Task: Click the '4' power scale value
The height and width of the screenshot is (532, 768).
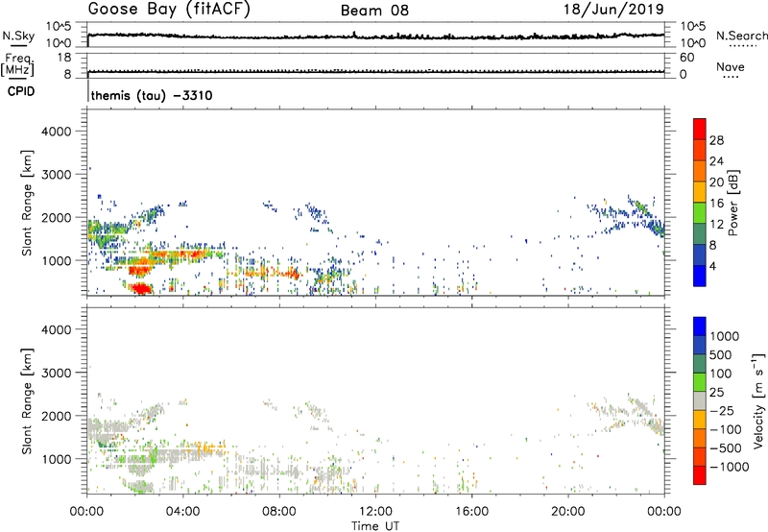Action: 712,266
